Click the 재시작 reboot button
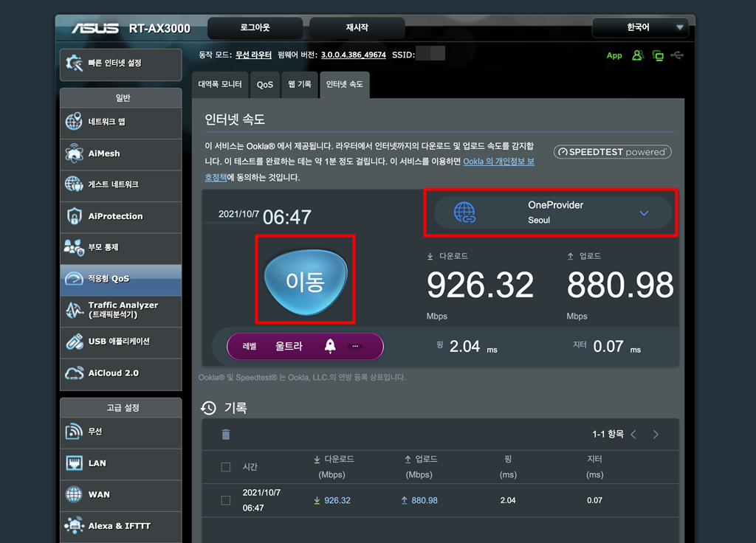Screen dimensions: 756x543 [357, 28]
